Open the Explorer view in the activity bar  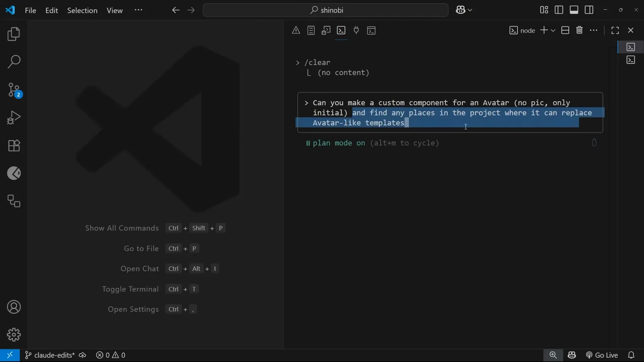[x=14, y=34]
